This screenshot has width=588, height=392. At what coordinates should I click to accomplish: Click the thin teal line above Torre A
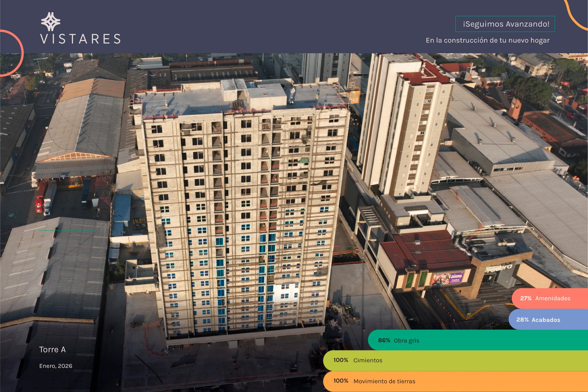(68, 231)
